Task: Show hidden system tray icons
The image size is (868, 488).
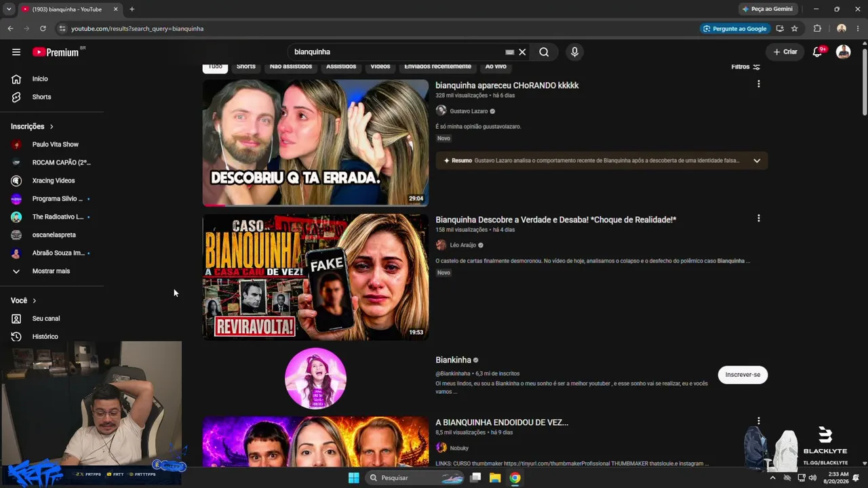Action: [772, 478]
